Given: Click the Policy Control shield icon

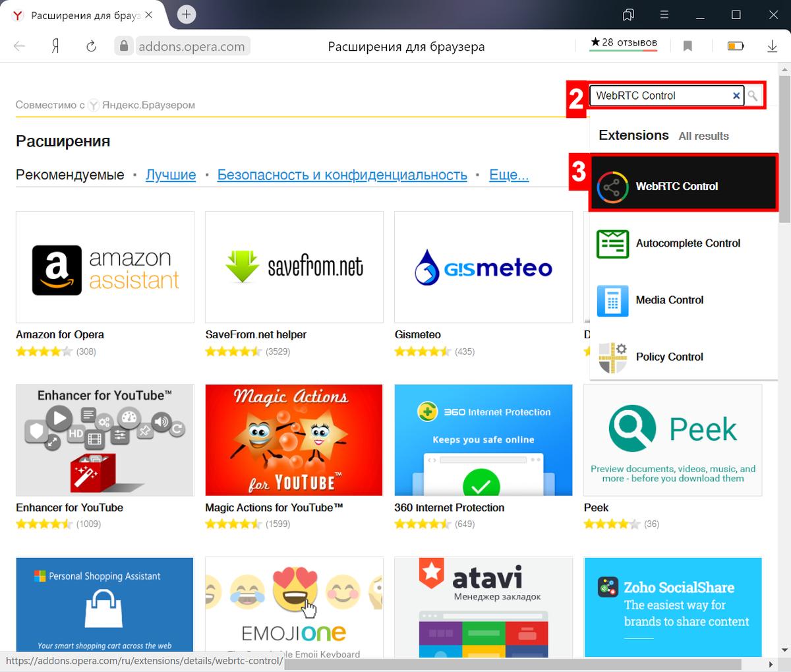Looking at the screenshot, I should tap(612, 357).
